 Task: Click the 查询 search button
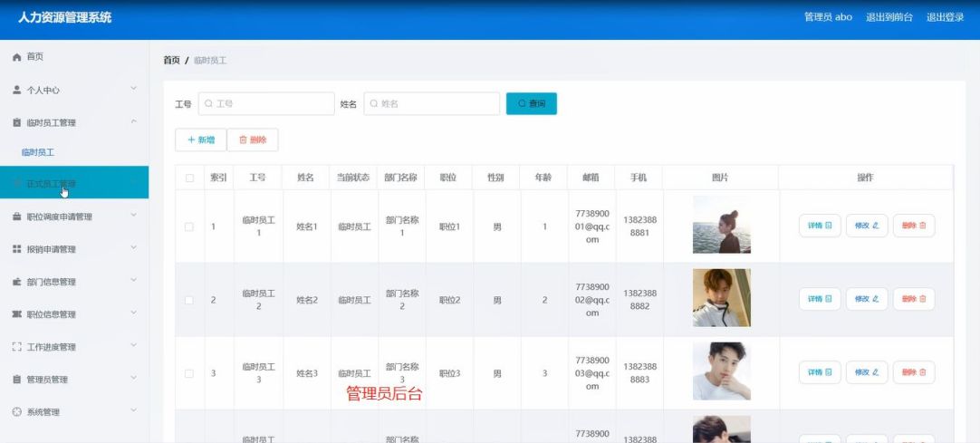click(532, 103)
